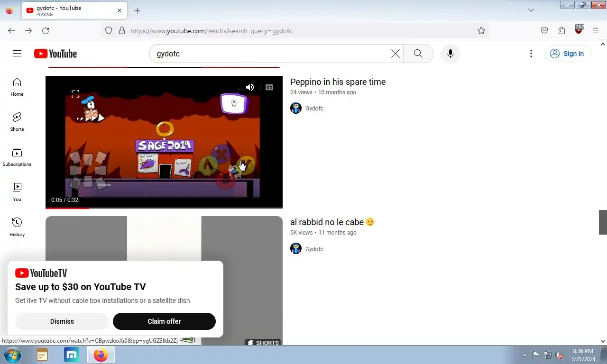
Task: Expand the preview with the fullscreen corner icon
Action: pyautogui.click(x=75, y=94)
